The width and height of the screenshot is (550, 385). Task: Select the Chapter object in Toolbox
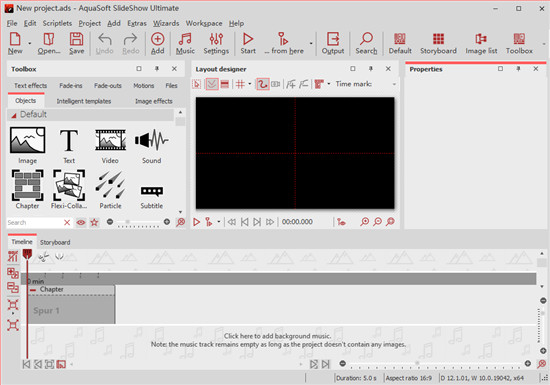click(27, 190)
